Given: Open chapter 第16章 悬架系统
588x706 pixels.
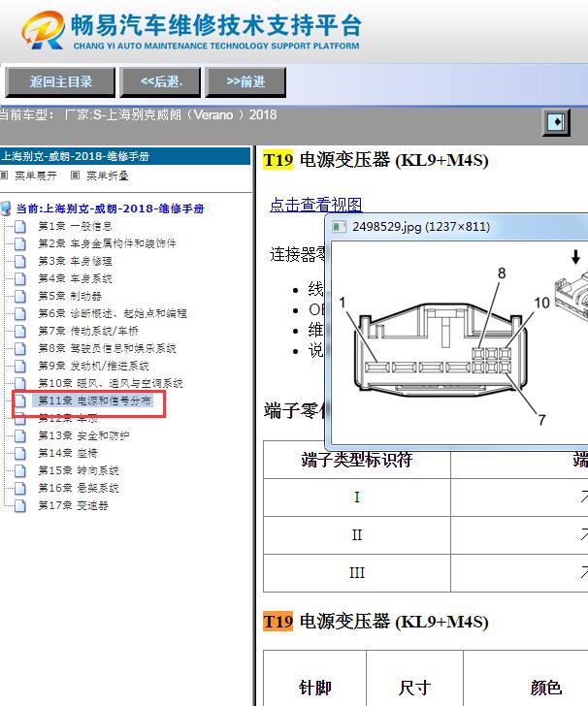Looking at the screenshot, I should tap(79, 489).
